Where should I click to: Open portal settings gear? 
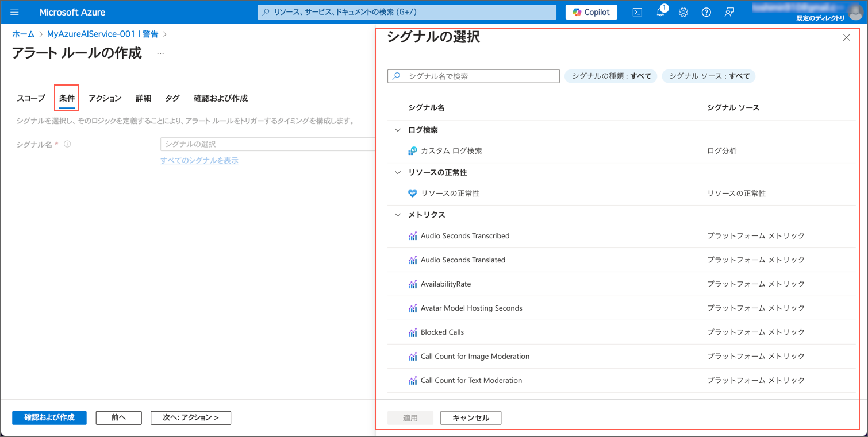pos(683,12)
